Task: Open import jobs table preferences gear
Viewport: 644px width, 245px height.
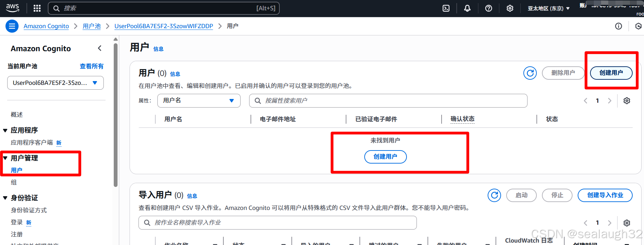Action: tap(627, 223)
